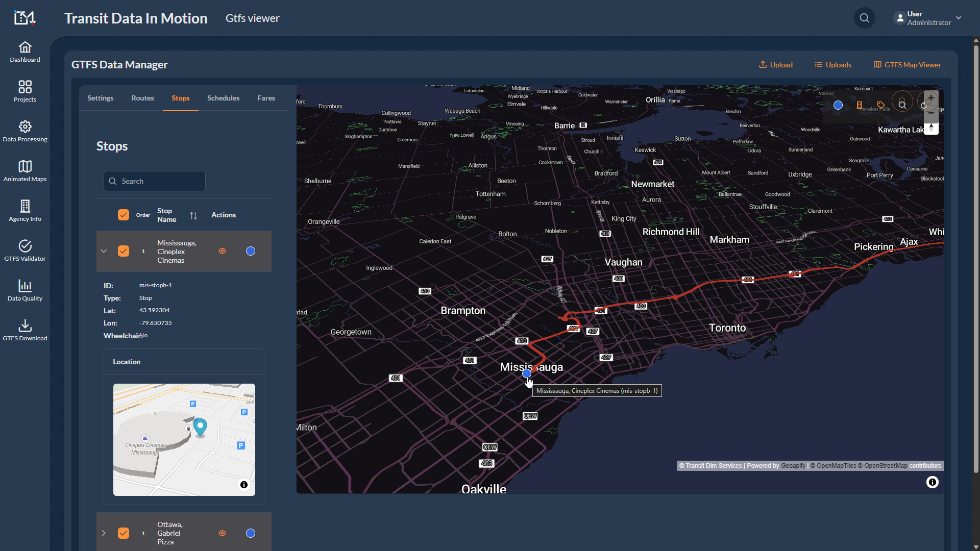Expand the Ottawa Gabriel Pizza stop row
This screenshot has width=980, height=551.
[104, 533]
